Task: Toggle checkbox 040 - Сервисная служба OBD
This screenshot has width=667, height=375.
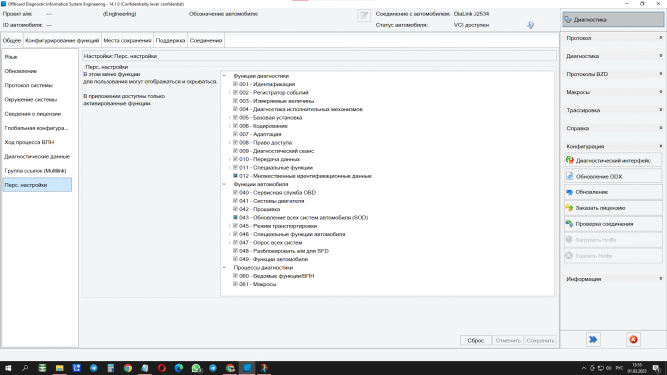Action: (235, 192)
